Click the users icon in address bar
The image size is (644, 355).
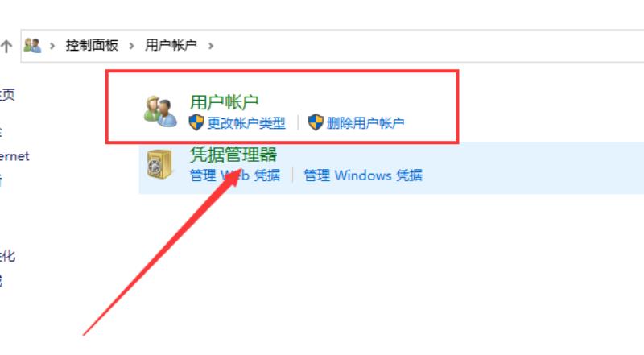(x=32, y=45)
